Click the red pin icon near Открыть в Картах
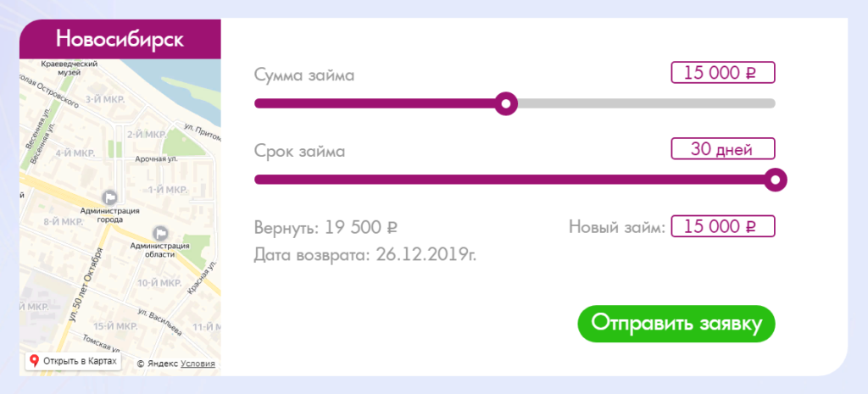 [34, 361]
